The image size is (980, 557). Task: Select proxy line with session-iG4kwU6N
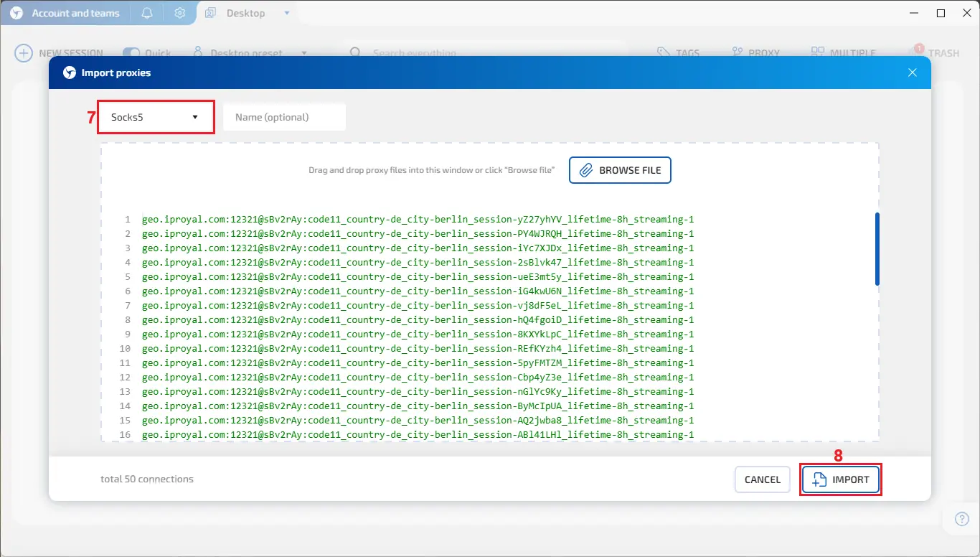[x=418, y=291]
